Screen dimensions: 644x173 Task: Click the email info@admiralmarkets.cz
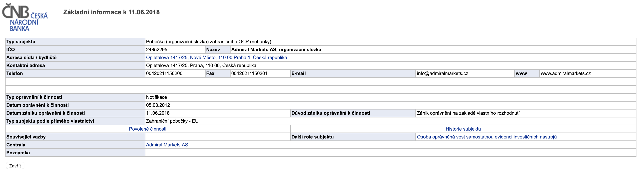coord(442,73)
